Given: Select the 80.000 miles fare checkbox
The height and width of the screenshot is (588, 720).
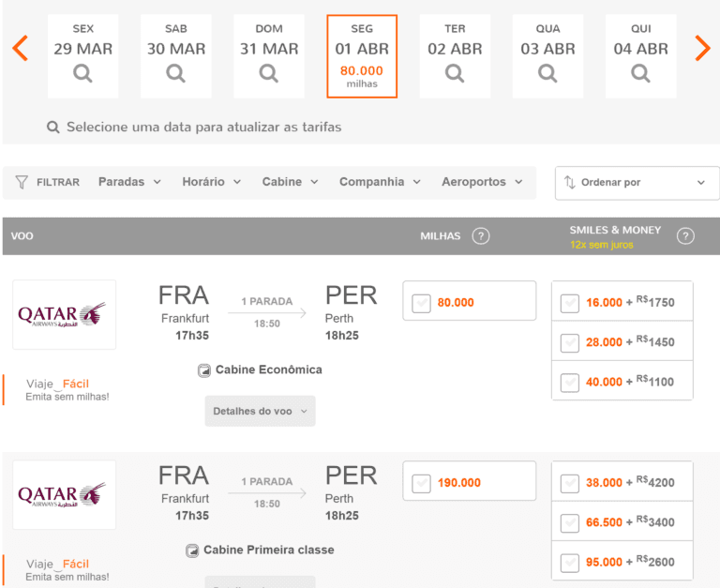Looking at the screenshot, I should pos(422,302).
